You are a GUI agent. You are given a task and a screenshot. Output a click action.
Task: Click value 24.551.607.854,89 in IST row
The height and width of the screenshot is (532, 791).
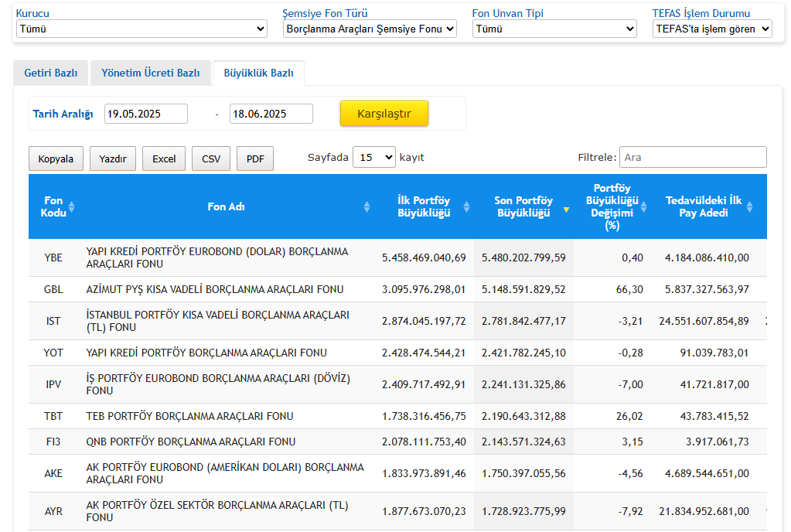click(x=704, y=321)
